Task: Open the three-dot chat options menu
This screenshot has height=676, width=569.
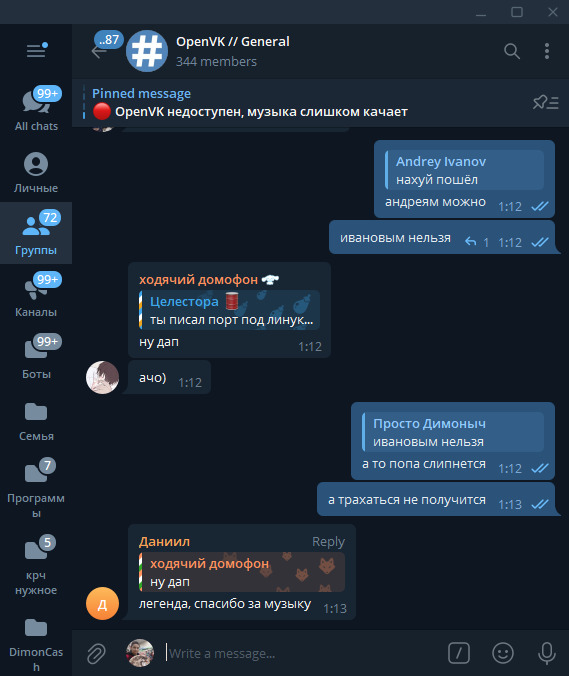Action: [547, 51]
